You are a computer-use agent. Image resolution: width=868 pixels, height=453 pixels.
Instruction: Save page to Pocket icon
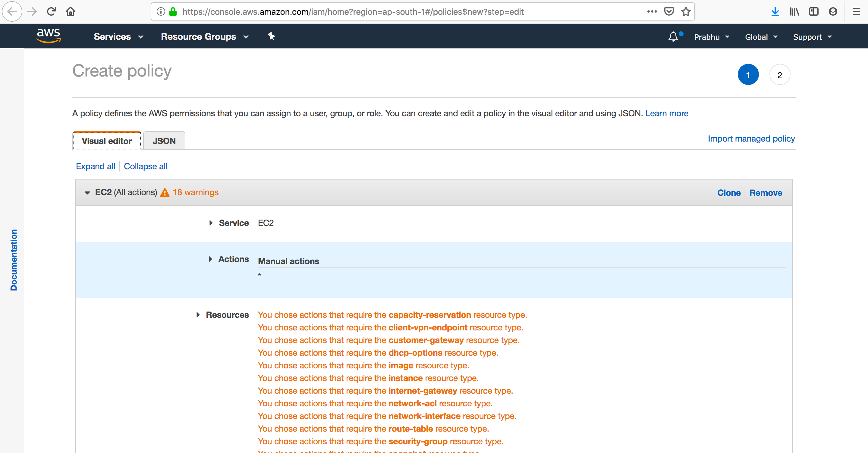coord(669,12)
